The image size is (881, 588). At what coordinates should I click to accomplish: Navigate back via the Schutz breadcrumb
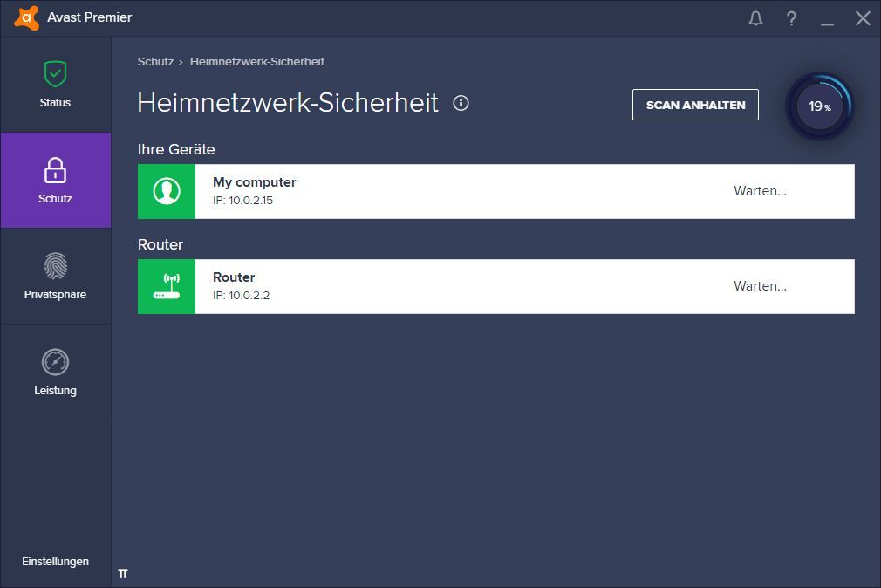click(x=155, y=62)
